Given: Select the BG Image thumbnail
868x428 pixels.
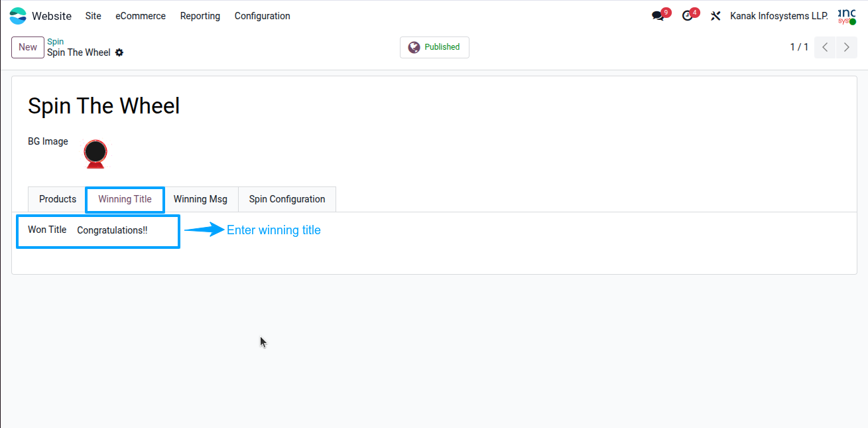Looking at the screenshot, I should [95, 153].
